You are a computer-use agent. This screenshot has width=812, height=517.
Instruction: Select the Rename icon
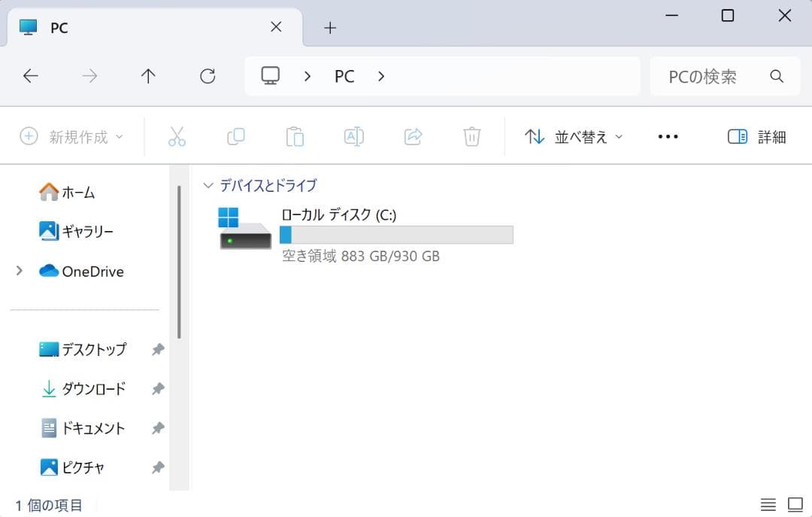[353, 136]
